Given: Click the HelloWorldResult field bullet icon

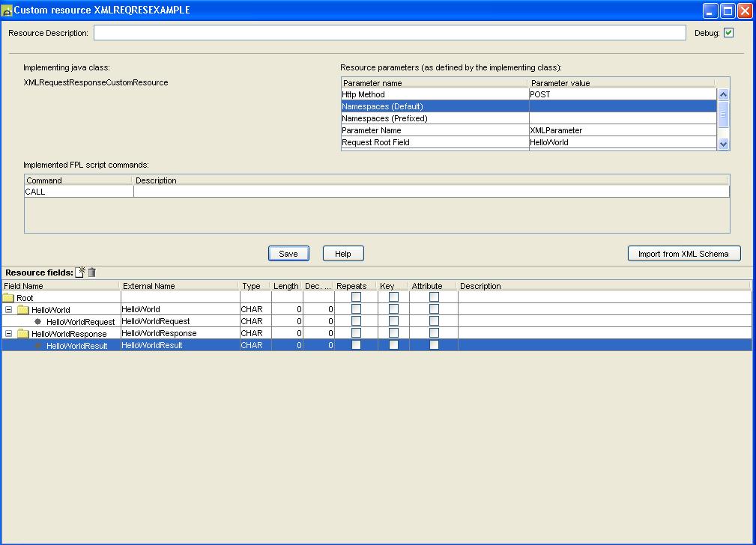Looking at the screenshot, I should pos(38,346).
